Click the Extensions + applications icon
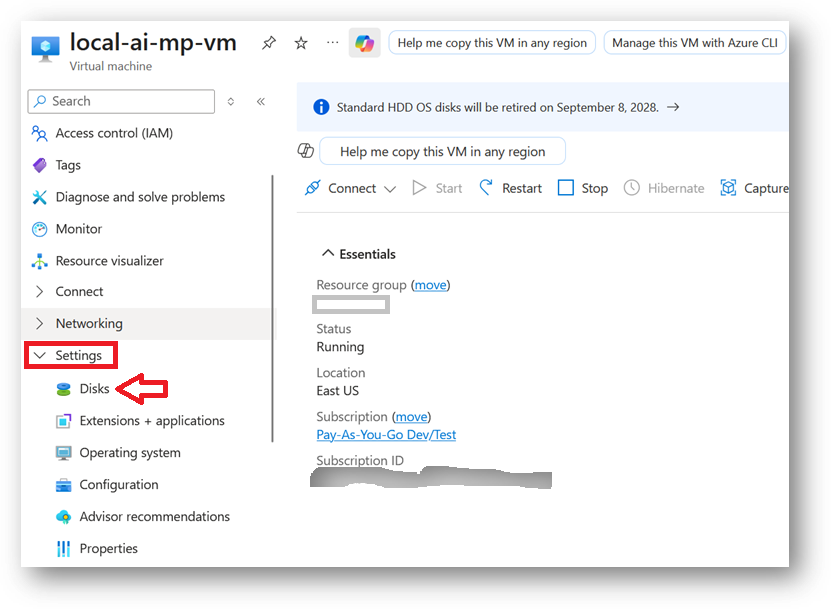Screen dimensions: 831x609 64,421
